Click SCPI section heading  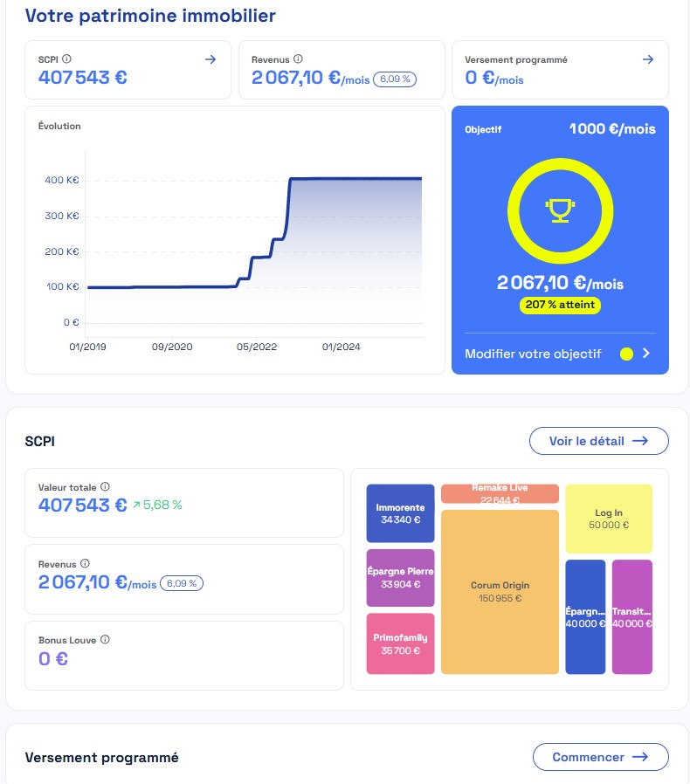coord(40,442)
